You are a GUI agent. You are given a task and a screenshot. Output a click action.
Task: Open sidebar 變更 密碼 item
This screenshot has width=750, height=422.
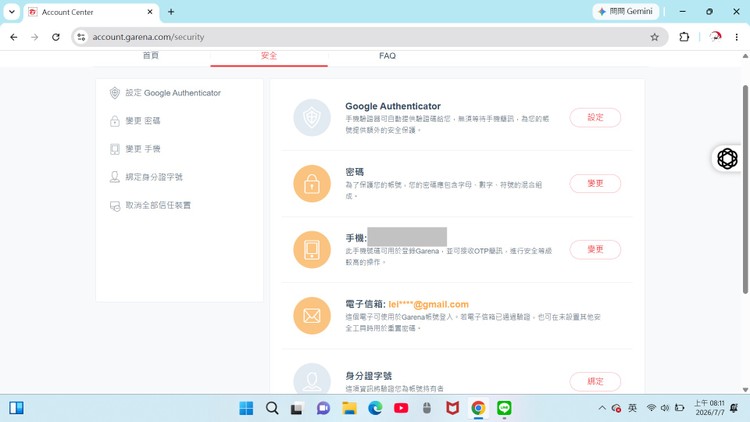(x=135, y=121)
